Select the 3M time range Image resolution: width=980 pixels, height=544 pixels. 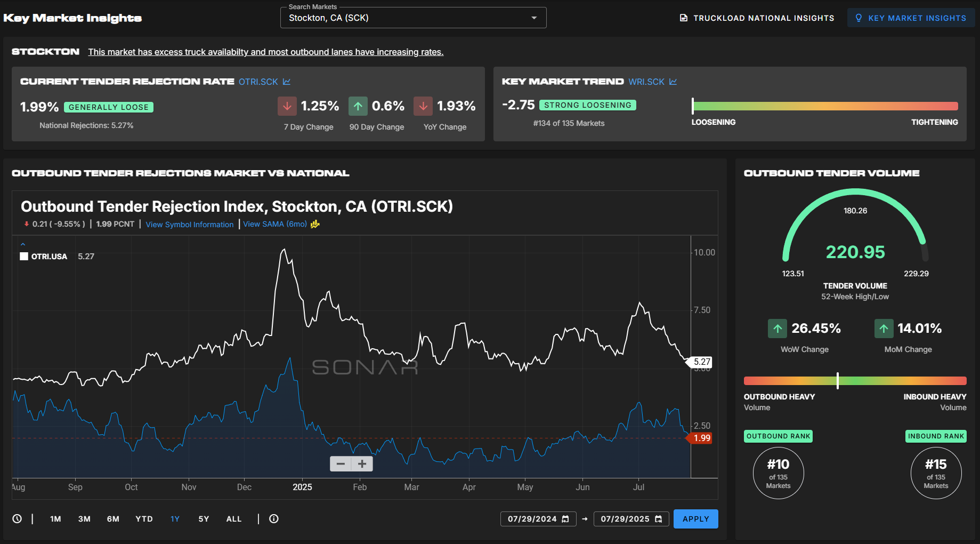[84, 519]
